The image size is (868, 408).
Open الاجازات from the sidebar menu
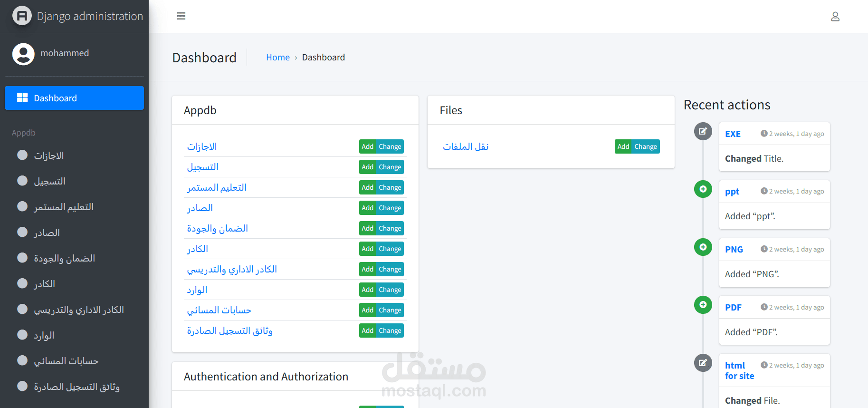(x=74, y=155)
